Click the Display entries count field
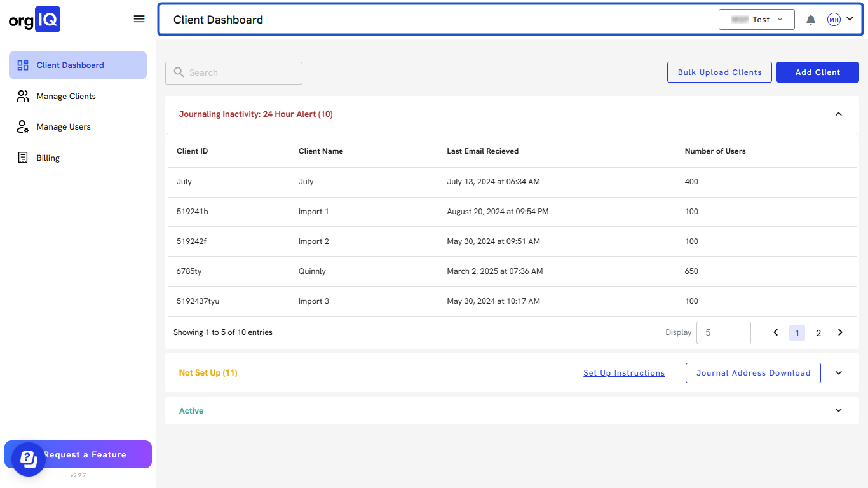Viewport: 868px width, 488px height. [x=723, y=332]
